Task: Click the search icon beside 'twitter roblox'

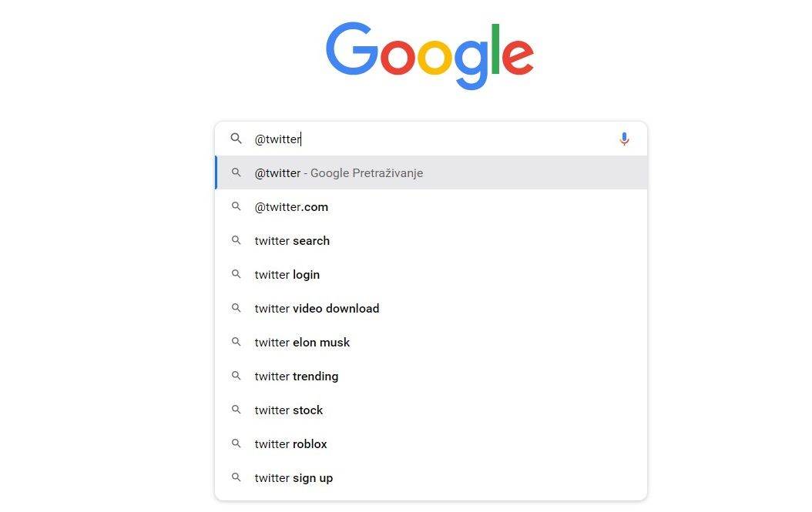Action: click(237, 443)
